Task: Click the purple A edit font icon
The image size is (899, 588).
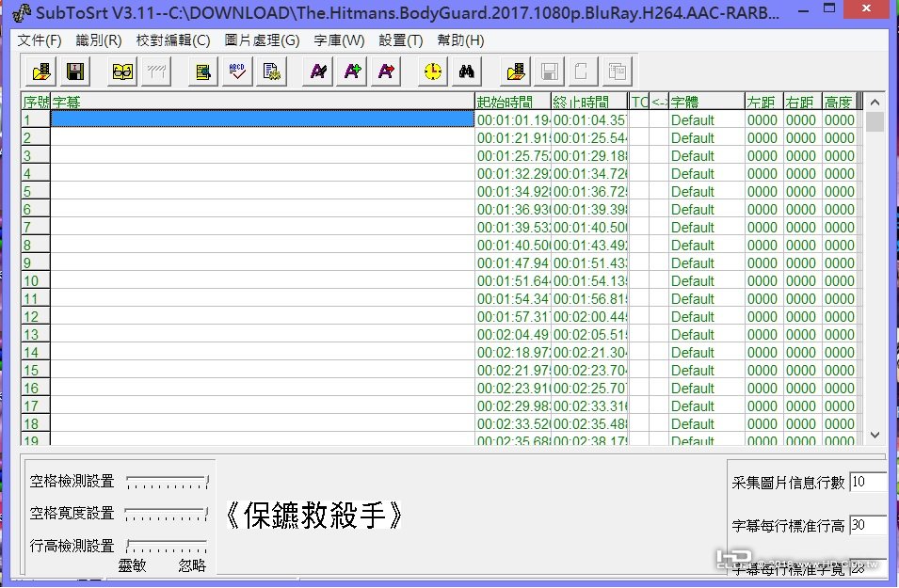Action: tap(317, 72)
